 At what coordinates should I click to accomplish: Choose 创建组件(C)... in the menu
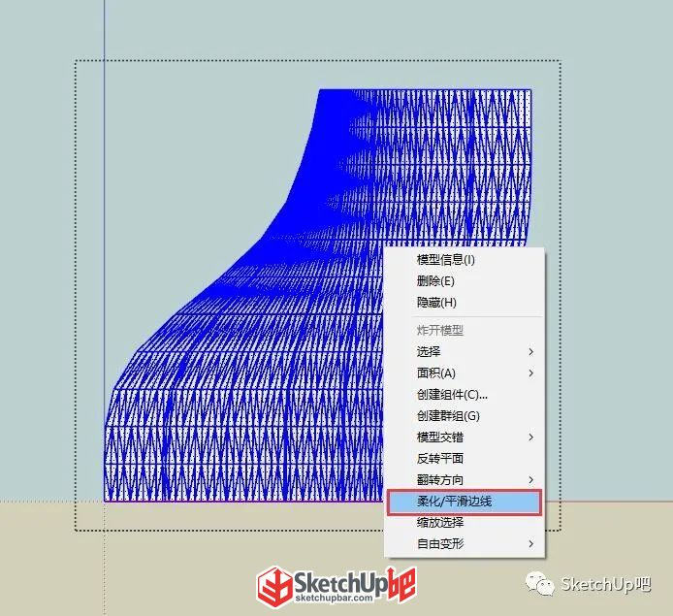pos(465,395)
